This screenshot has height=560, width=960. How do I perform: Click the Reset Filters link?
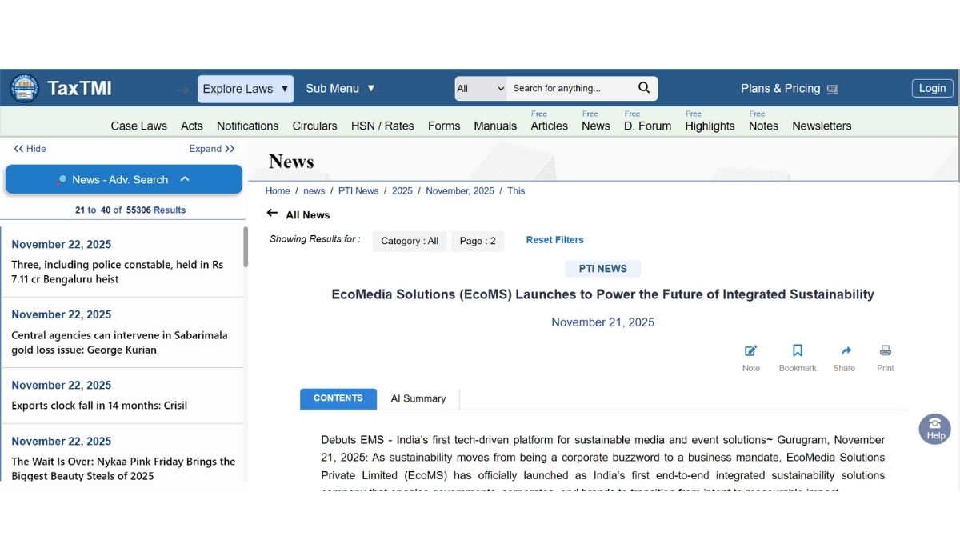coord(554,240)
